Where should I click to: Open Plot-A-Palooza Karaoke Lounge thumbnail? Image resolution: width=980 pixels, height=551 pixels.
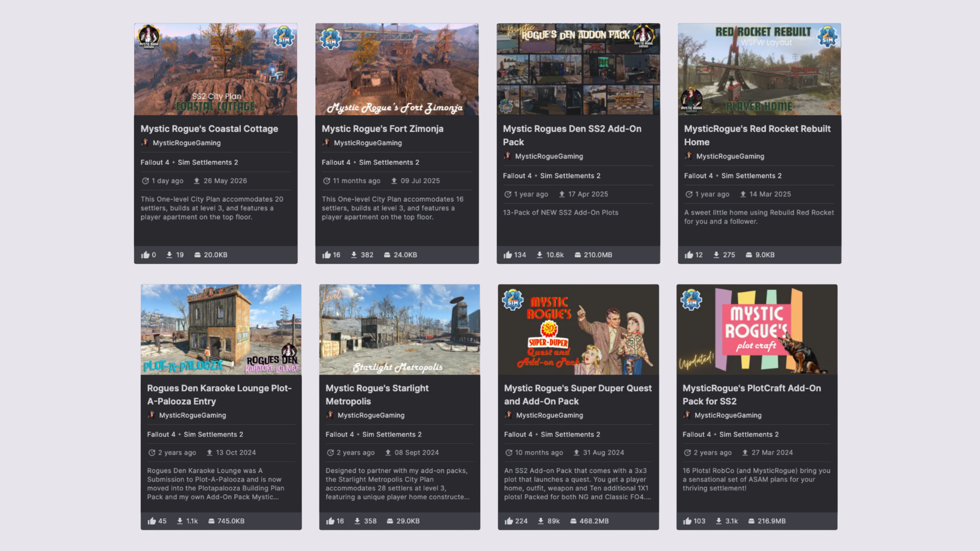click(x=221, y=330)
